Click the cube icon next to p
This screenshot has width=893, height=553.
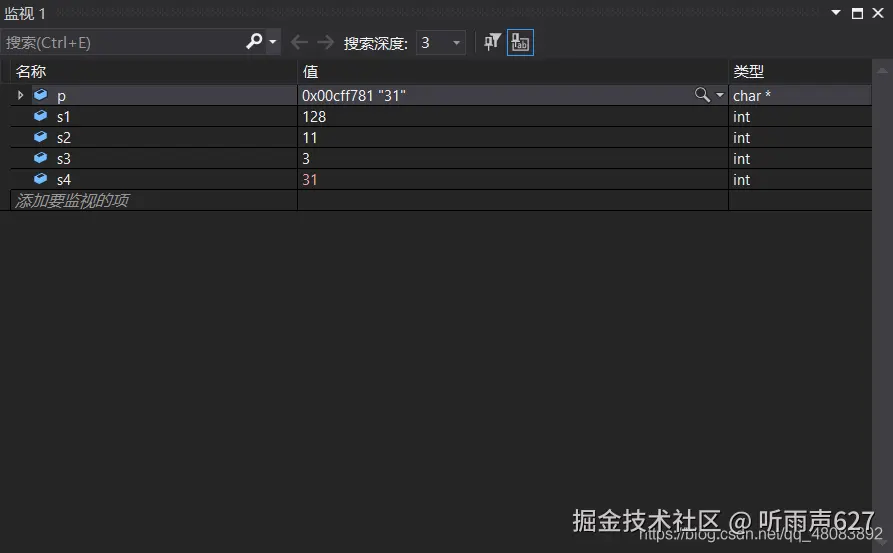(40, 95)
